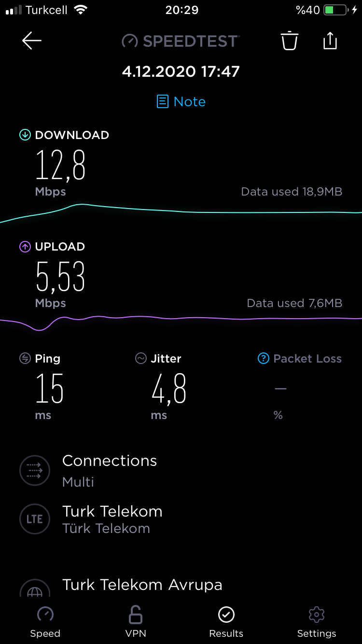Delete this result with trash icon
362x644 pixels.
290,41
